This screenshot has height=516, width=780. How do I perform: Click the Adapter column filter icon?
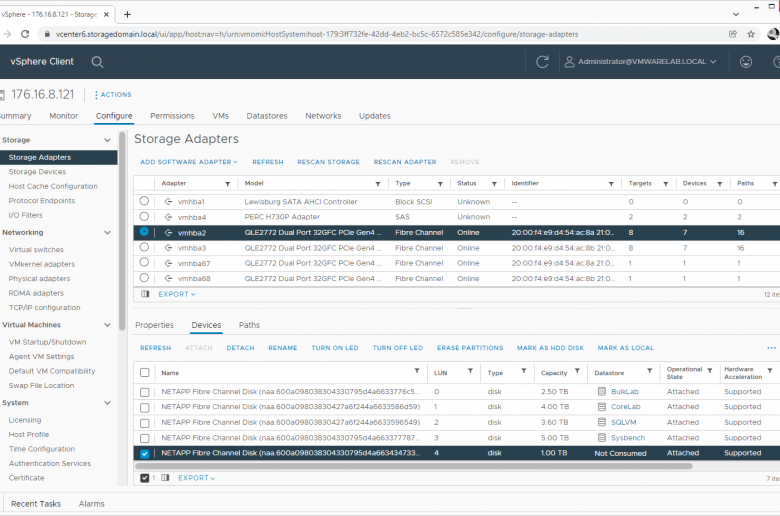pyautogui.click(x=227, y=184)
